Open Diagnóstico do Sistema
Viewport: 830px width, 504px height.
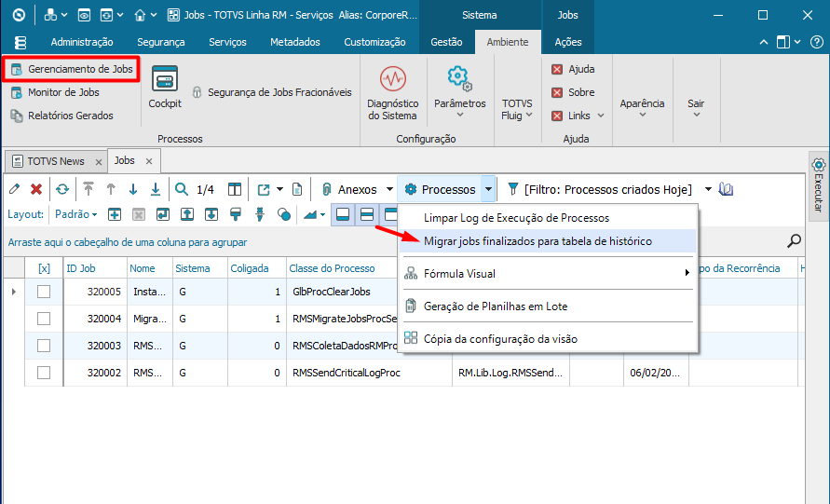[x=393, y=93]
